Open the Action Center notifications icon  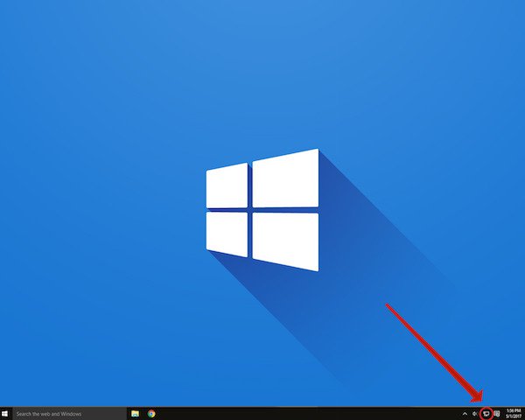(497, 414)
